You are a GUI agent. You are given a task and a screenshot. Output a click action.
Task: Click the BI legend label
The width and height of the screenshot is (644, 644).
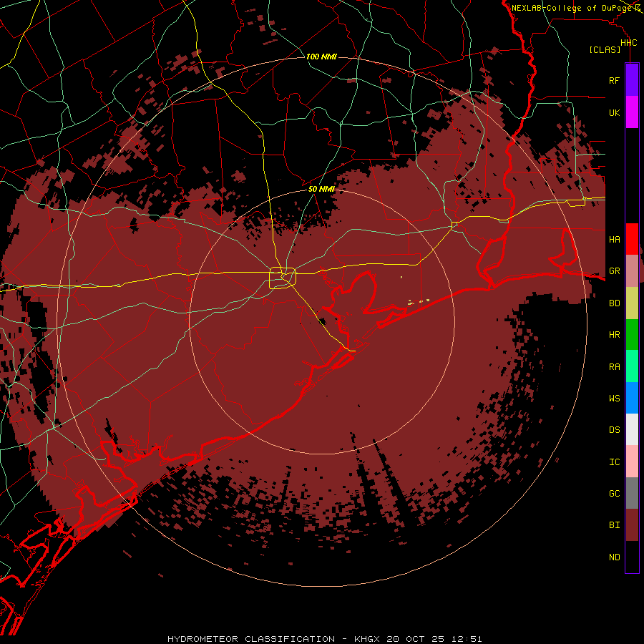[x=614, y=525]
